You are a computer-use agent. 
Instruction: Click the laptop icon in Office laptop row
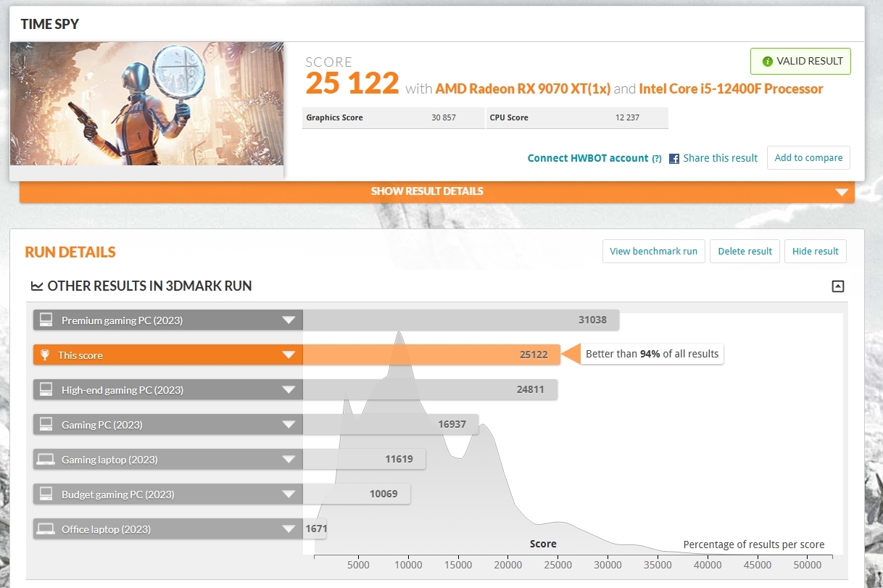[x=46, y=529]
